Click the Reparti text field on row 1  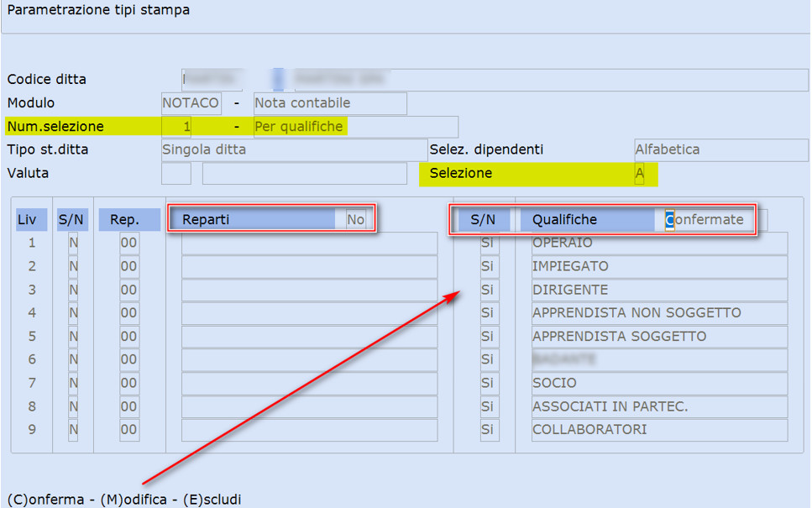pos(309,243)
